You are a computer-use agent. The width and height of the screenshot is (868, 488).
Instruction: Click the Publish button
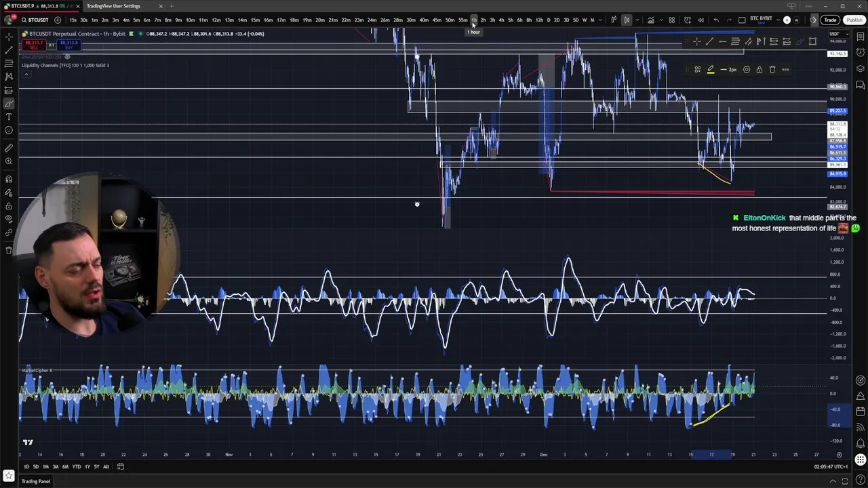(x=854, y=20)
